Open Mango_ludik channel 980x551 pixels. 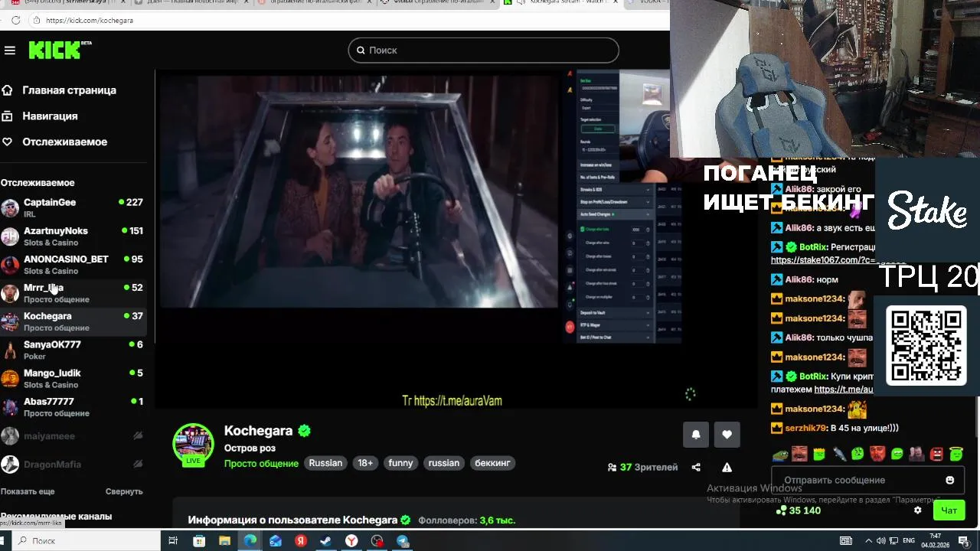tap(73, 378)
